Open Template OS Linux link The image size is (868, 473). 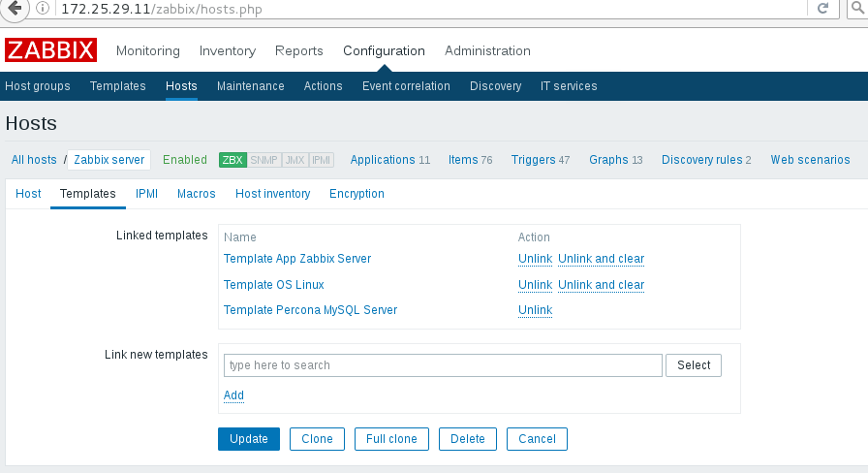[274, 285]
